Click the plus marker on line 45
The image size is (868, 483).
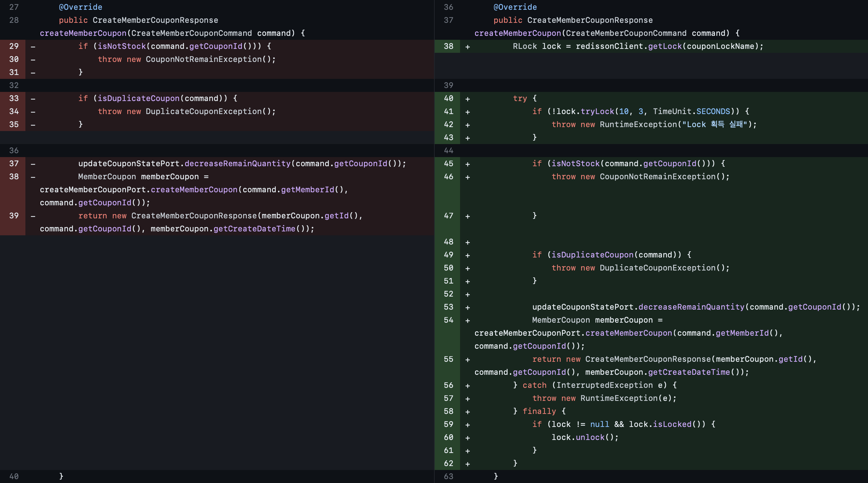coord(467,164)
